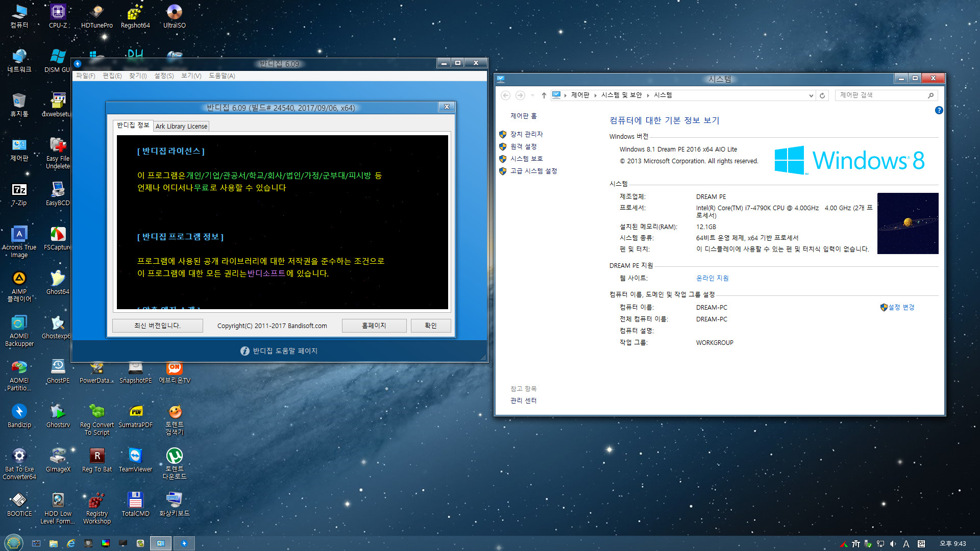Image resolution: width=980 pixels, height=551 pixels.
Task: Click the 홈페이지 button in about dialog
Action: click(374, 325)
